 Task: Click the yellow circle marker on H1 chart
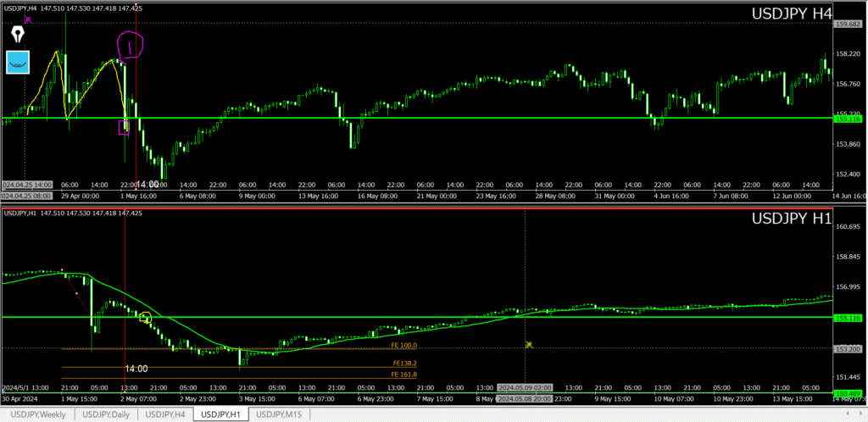tap(146, 318)
